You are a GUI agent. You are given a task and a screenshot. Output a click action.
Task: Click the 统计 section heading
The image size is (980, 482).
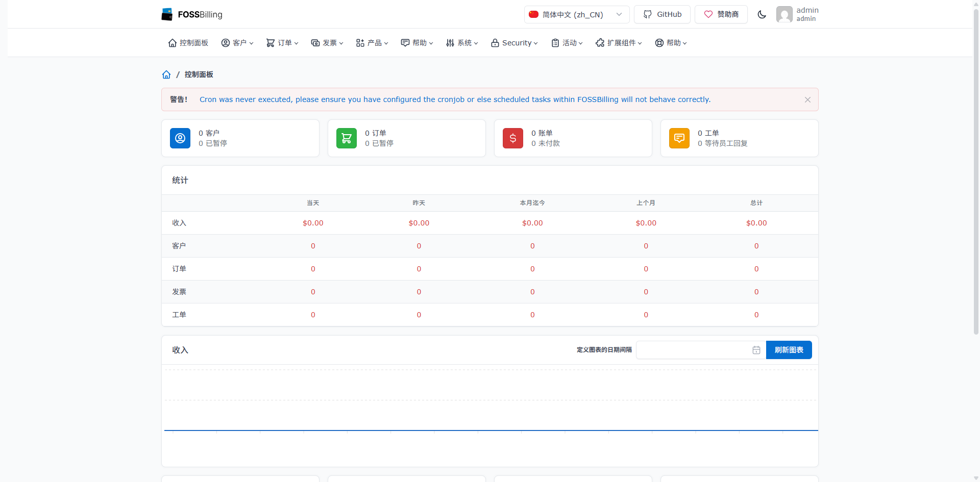[x=180, y=180]
